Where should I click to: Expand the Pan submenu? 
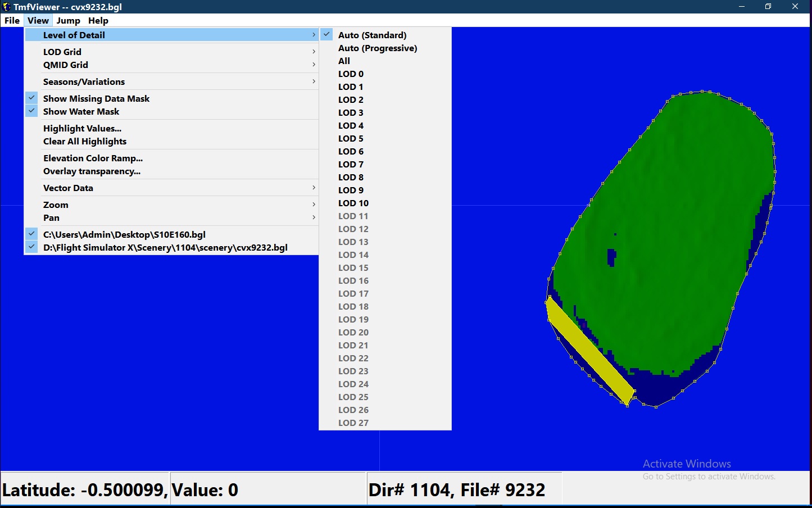(x=171, y=217)
